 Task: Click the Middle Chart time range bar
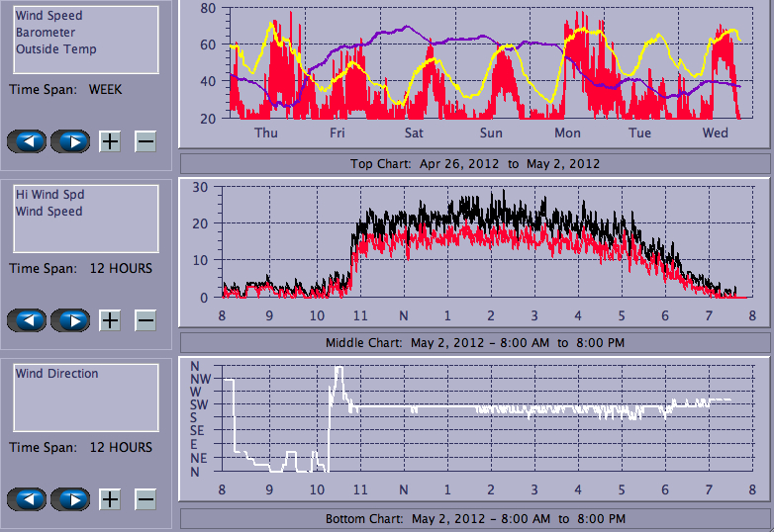click(475, 343)
